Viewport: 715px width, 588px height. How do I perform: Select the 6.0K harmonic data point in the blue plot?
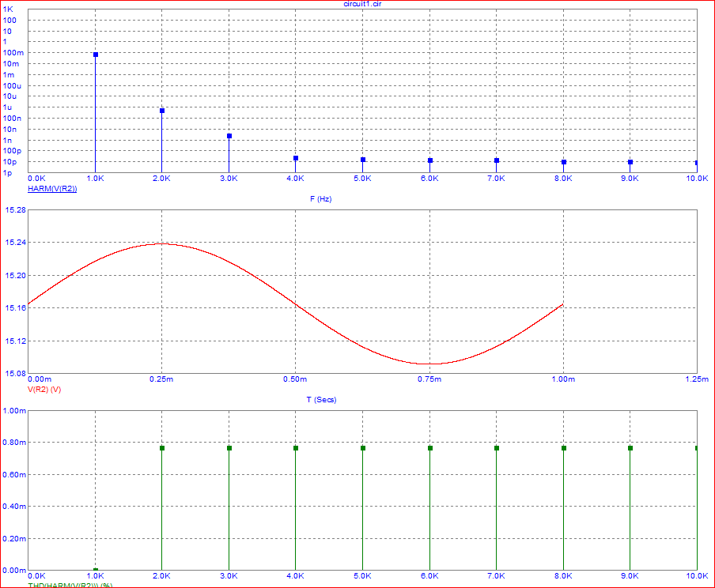[x=430, y=160]
